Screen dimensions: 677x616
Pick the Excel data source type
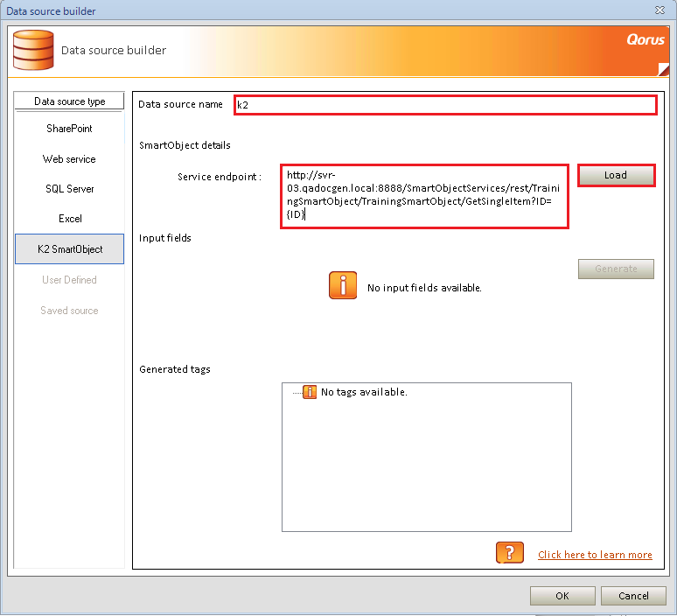tap(69, 219)
